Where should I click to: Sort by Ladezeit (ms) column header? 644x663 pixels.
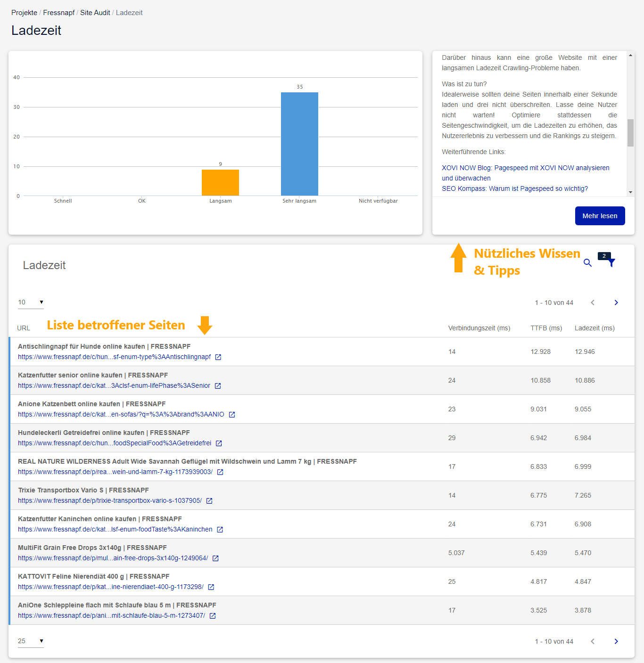coord(594,328)
